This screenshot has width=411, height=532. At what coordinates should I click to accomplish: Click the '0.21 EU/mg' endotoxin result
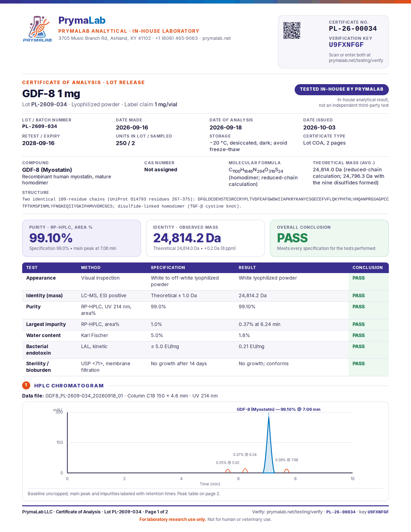[252, 346]
